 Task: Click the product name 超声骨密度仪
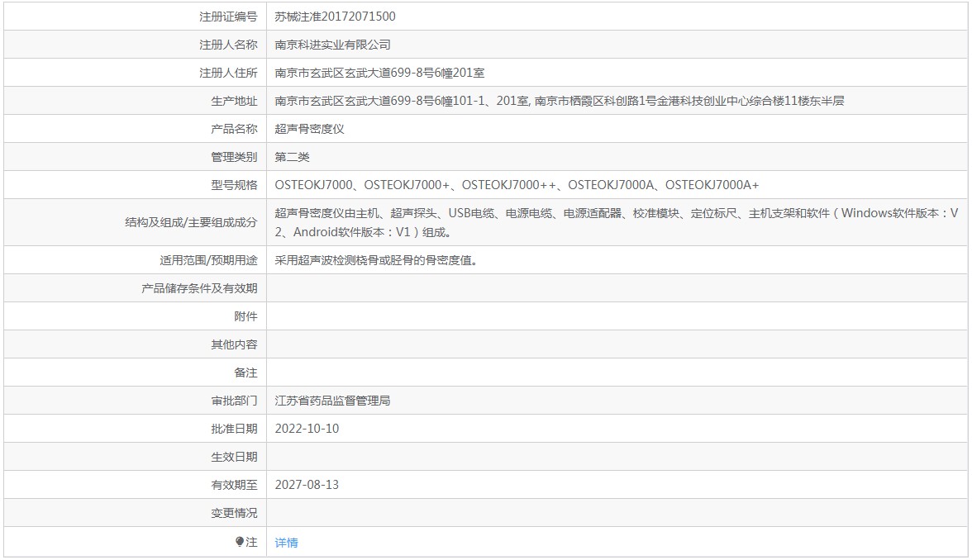tap(309, 129)
